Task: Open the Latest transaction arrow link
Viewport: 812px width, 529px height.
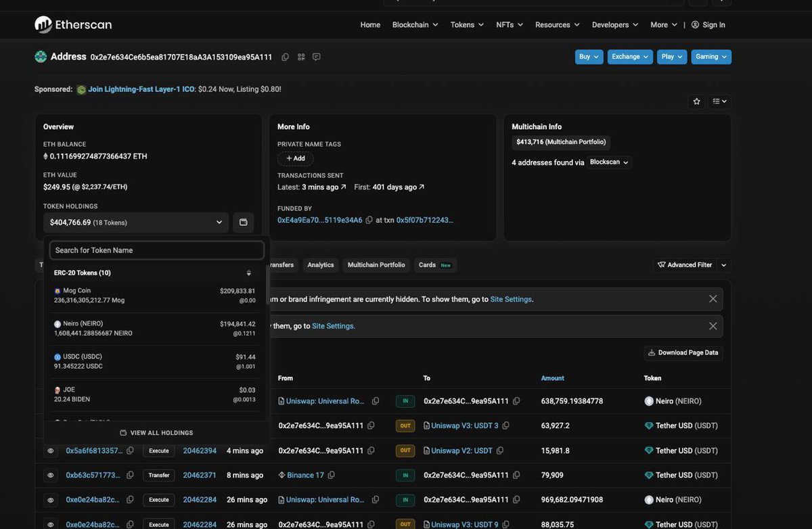Action: pos(343,187)
